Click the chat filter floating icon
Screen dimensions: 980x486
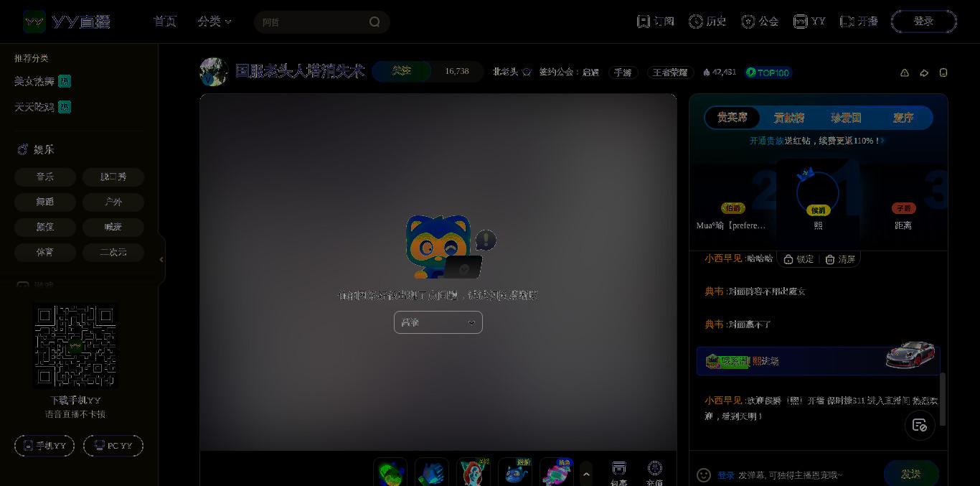920,426
